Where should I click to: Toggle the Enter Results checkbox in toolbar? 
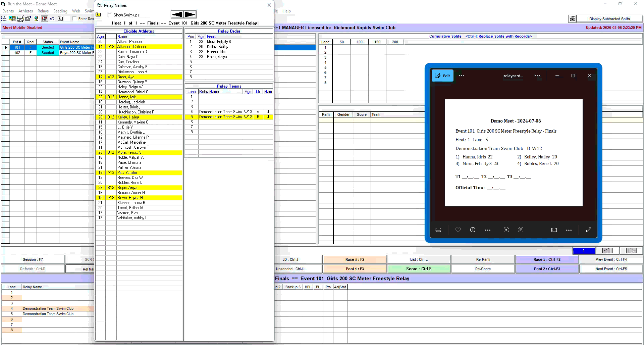coord(74,19)
